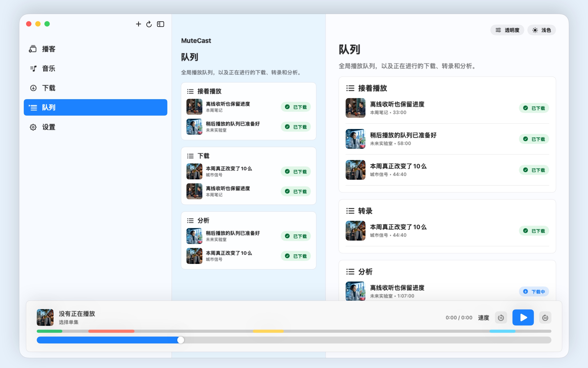The height and width of the screenshot is (368, 588).
Task: Click thumbnail of 稍后播放的队列已准备好 in middle 接着播放
Action: click(x=194, y=127)
